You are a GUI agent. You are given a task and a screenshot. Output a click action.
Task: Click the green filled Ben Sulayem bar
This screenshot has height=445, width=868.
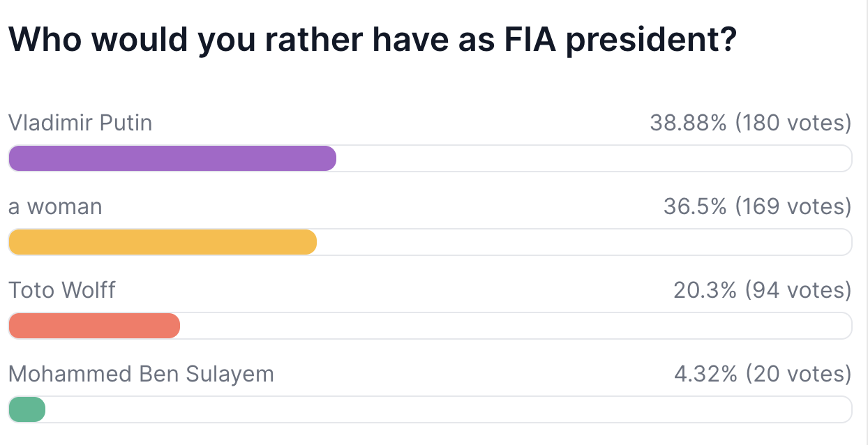click(27, 409)
